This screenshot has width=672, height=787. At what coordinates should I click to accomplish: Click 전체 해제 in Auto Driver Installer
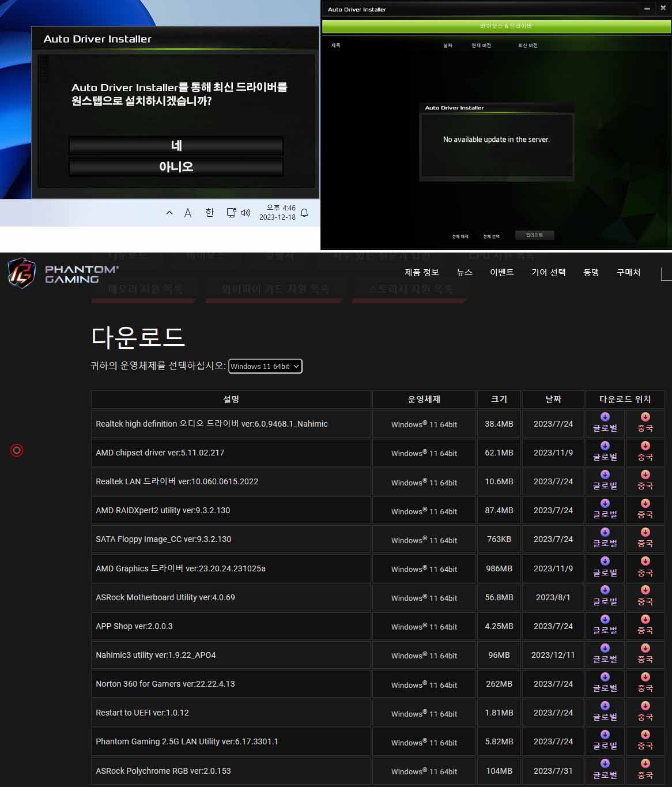[460, 236]
